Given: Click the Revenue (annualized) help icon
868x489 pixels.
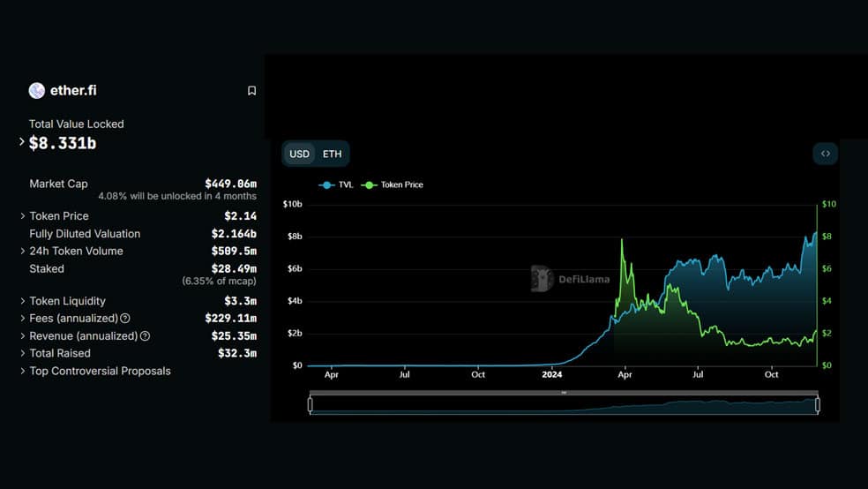Looking at the screenshot, I should (x=145, y=336).
